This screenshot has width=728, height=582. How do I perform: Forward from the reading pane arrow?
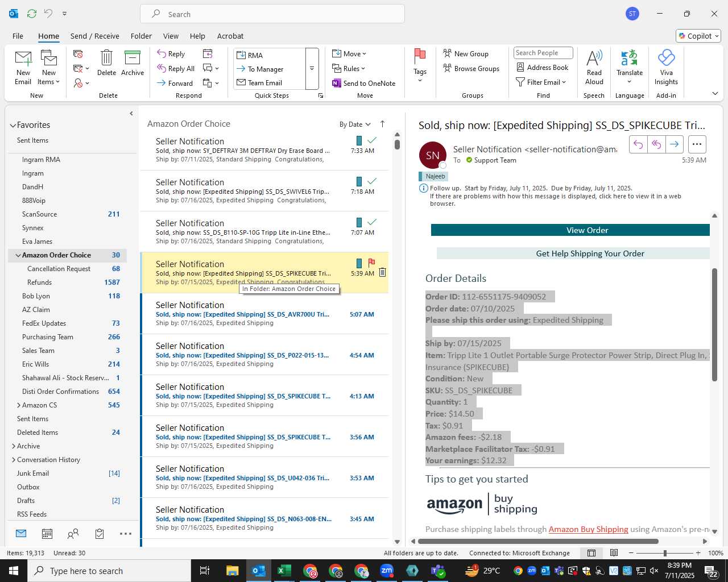click(x=675, y=144)
